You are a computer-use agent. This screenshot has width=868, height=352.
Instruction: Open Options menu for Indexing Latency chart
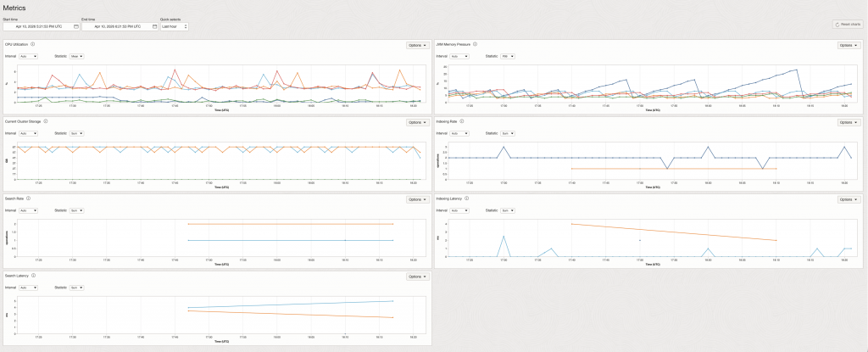(850, 199)
